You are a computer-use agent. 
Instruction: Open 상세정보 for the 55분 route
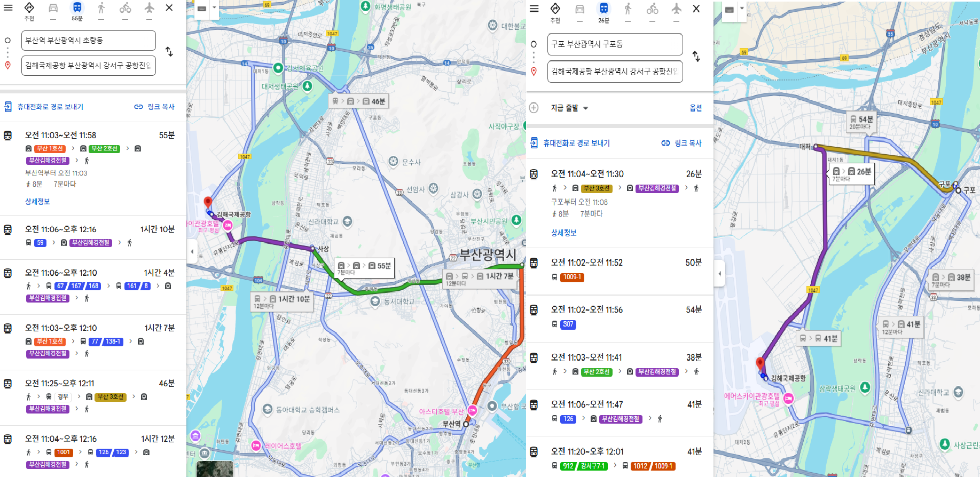point(37,201)
